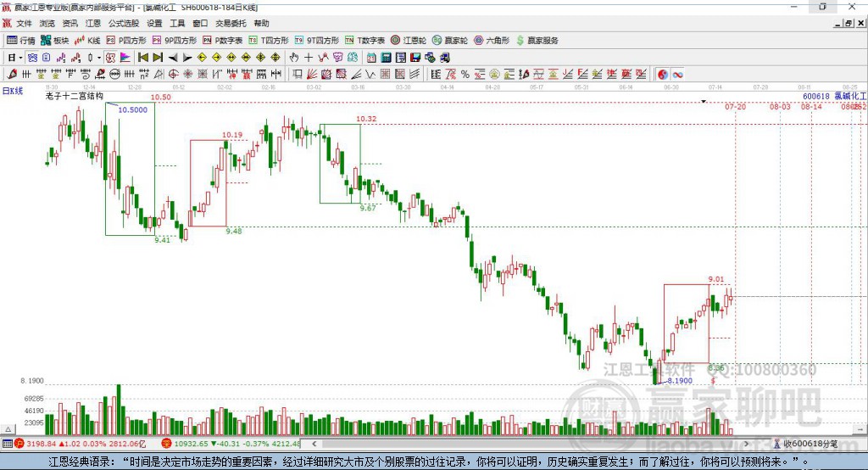Select the red target circle tool
Image resolution: width=868 pixels, height=470 pixels.
[173, 75]
